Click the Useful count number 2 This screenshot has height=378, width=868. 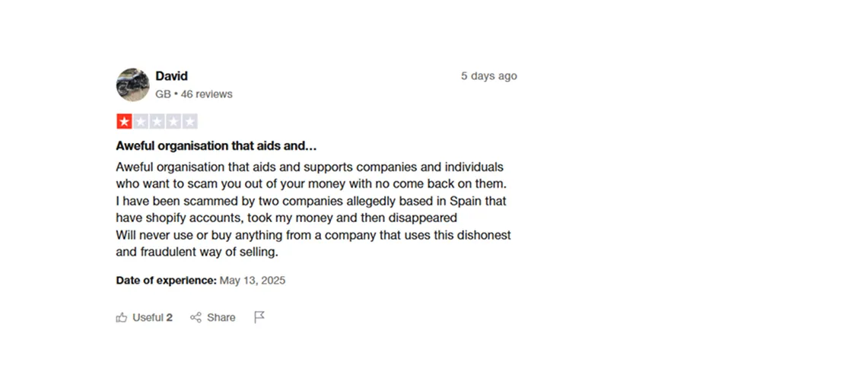[x=170, y=317]
